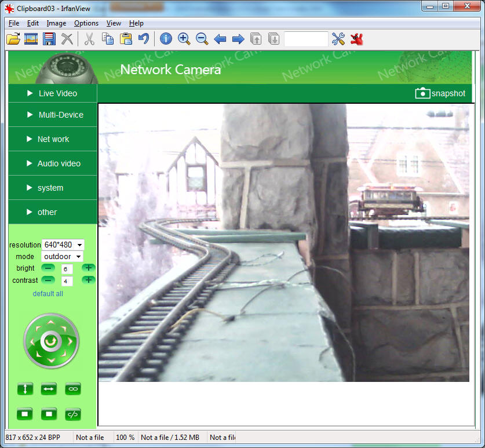
Task: Select the Live Video button
Action: [53, 93]
